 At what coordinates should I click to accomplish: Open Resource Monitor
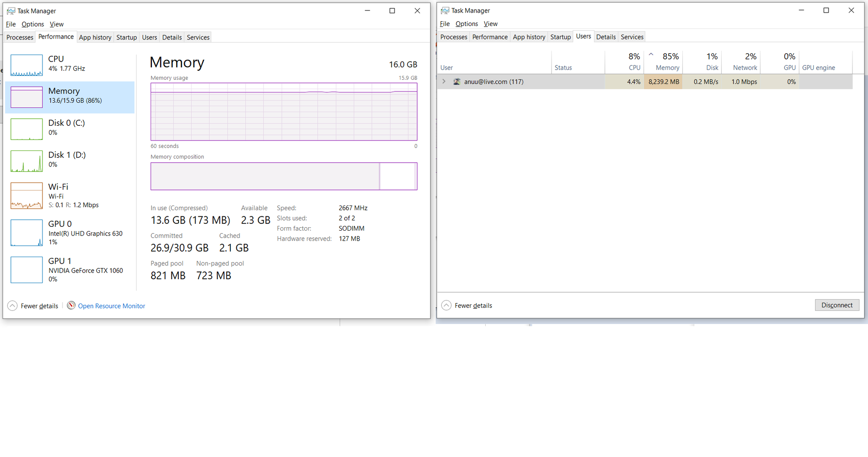(112, 306)
